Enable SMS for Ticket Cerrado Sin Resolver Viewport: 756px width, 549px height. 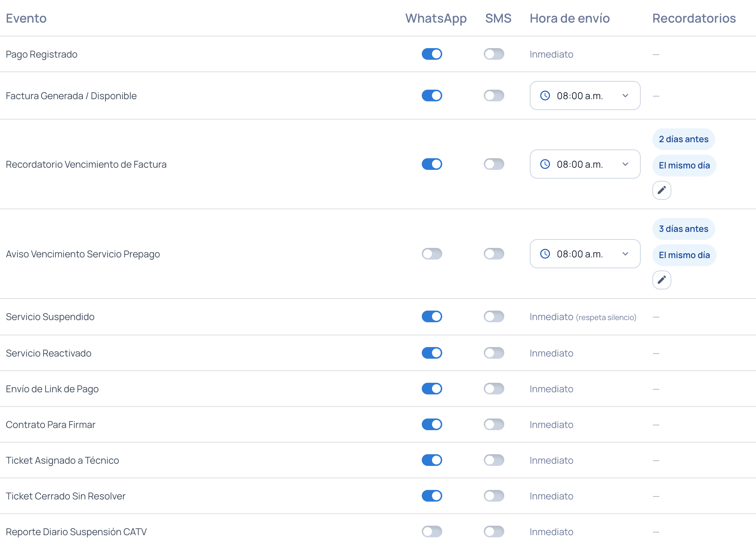[494, 496]
